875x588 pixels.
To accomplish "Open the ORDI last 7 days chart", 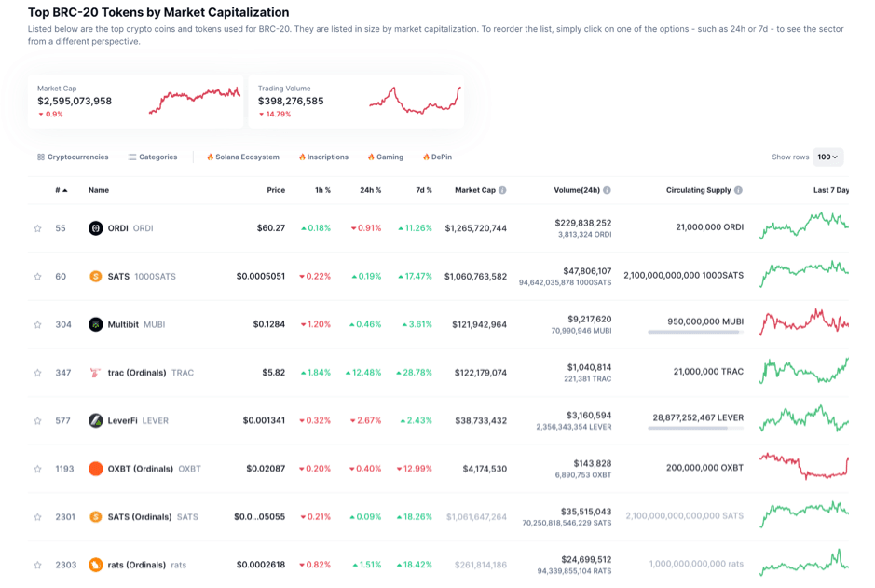I will click(x=803, y=226).
